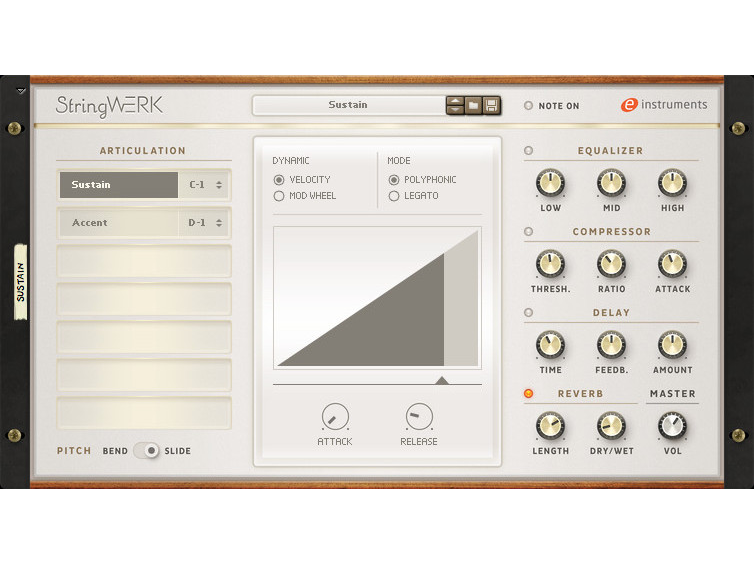Click the Attack envelope knob

click(335, 416)
